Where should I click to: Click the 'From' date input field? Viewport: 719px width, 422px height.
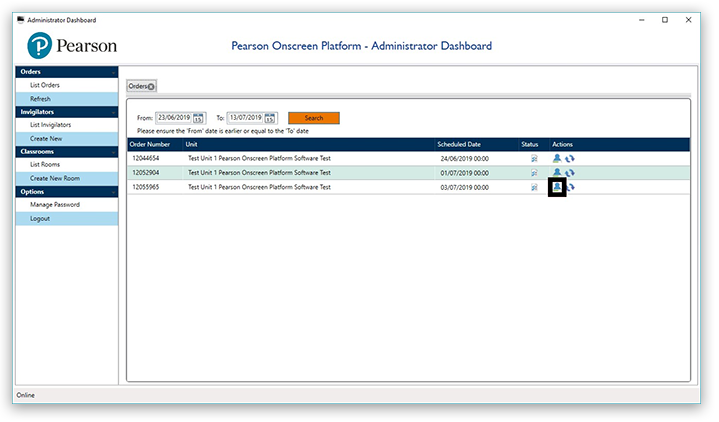point(174,118)
